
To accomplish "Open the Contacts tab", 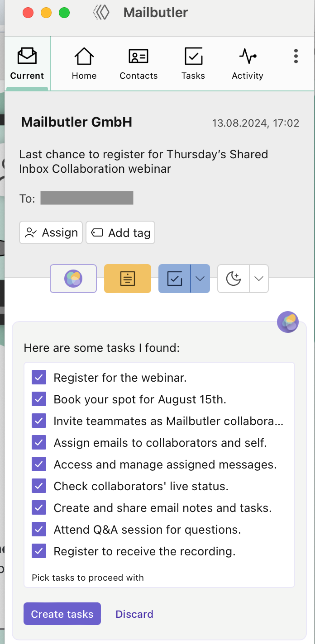I will pos(138,64).
